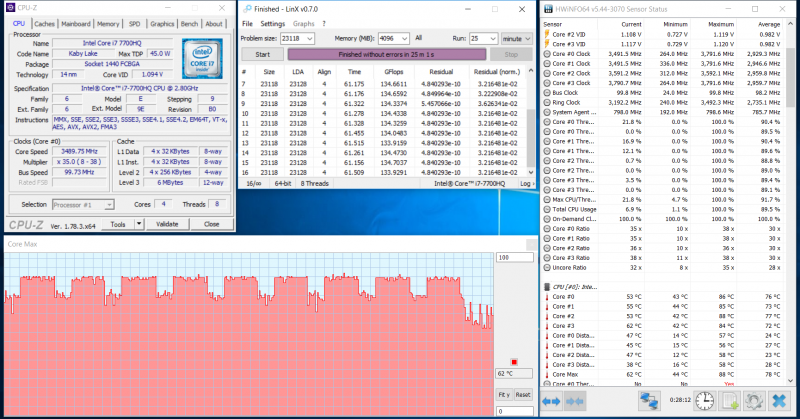Click the thermometer icon beside Core #3 temperature

coord(547,326)
